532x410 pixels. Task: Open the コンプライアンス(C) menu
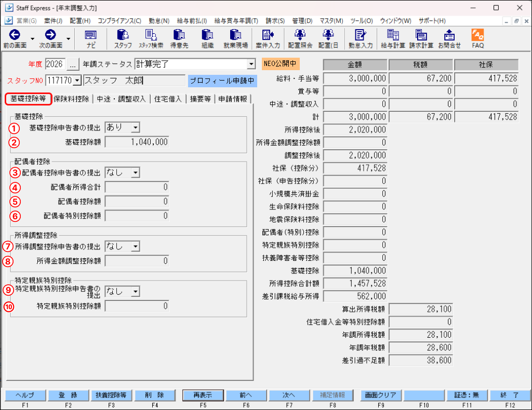[119, 21]
